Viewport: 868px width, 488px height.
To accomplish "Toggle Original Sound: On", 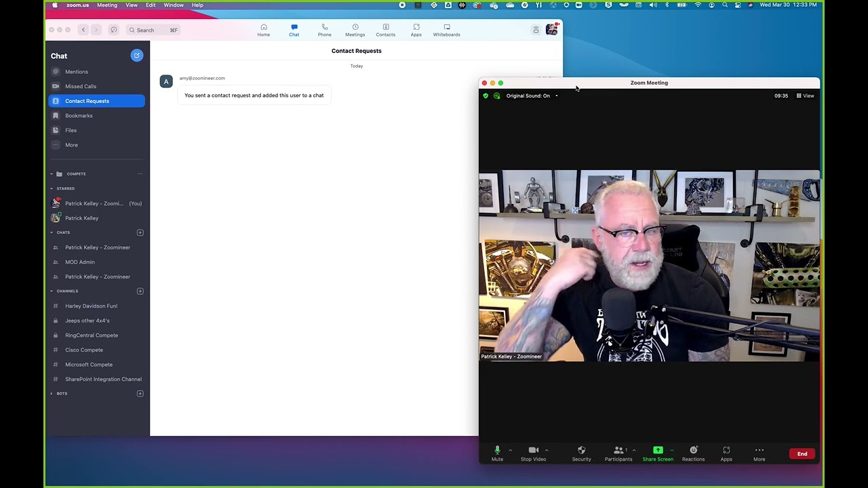I will [528, 96].
